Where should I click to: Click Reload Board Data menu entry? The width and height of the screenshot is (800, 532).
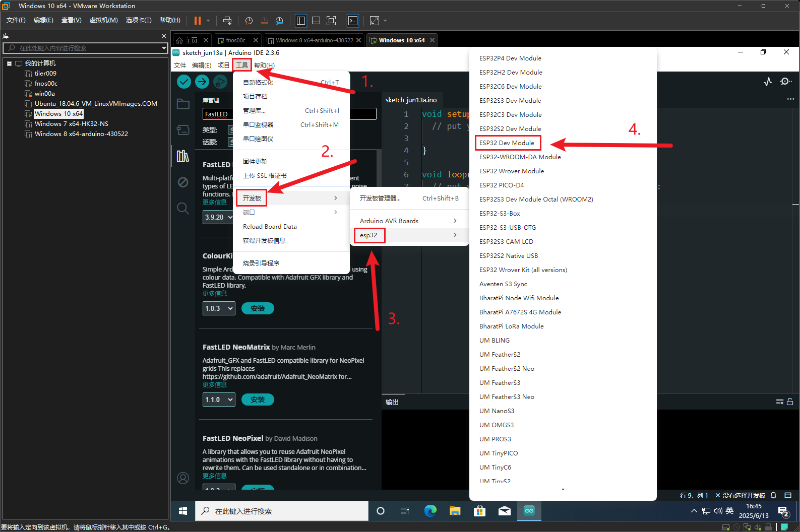pos(291,226)
